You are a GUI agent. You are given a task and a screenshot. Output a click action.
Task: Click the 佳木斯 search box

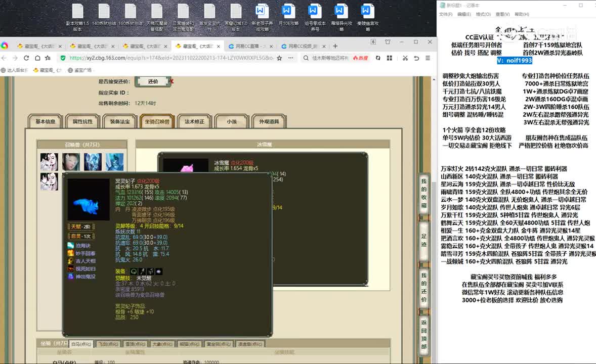[330, 58]
